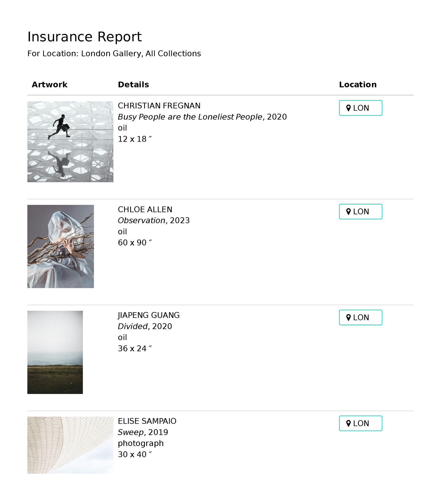Viewport: 440px width, 504px height.
Task: Click the map pin icon for Elise Sampaio
Action: click(x=348, y=423)
